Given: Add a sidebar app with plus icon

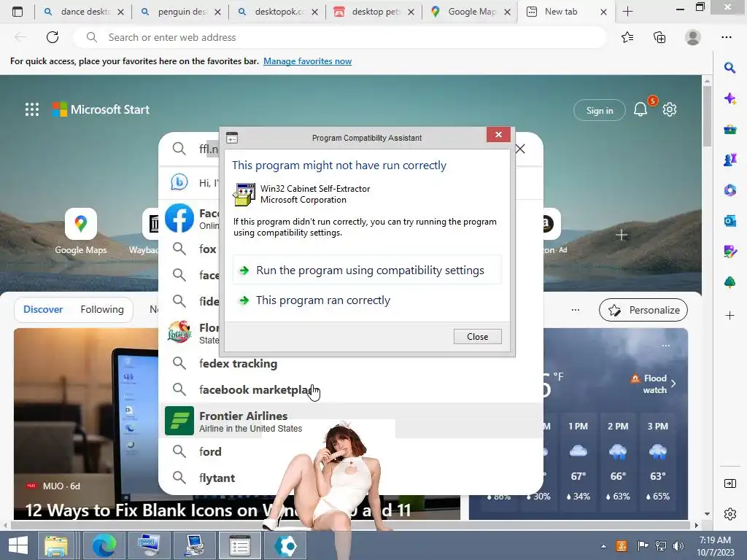Looking at the screenshot, I should click(729, 315).
